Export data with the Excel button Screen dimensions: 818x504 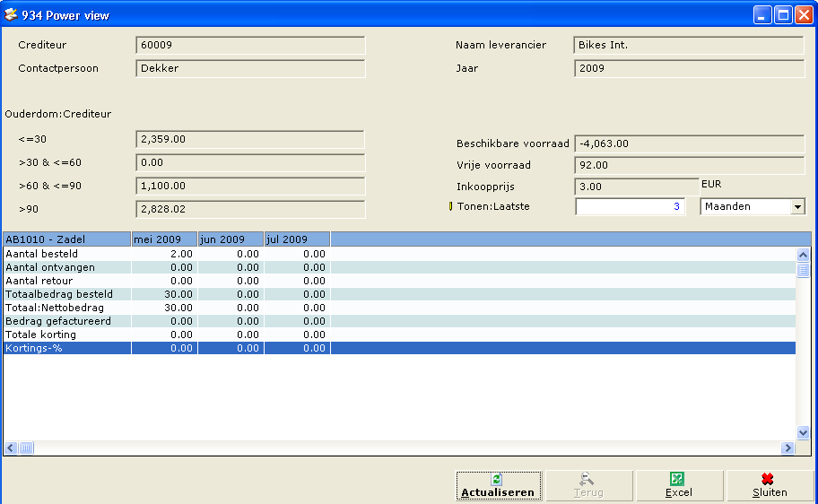coord(678,486)
